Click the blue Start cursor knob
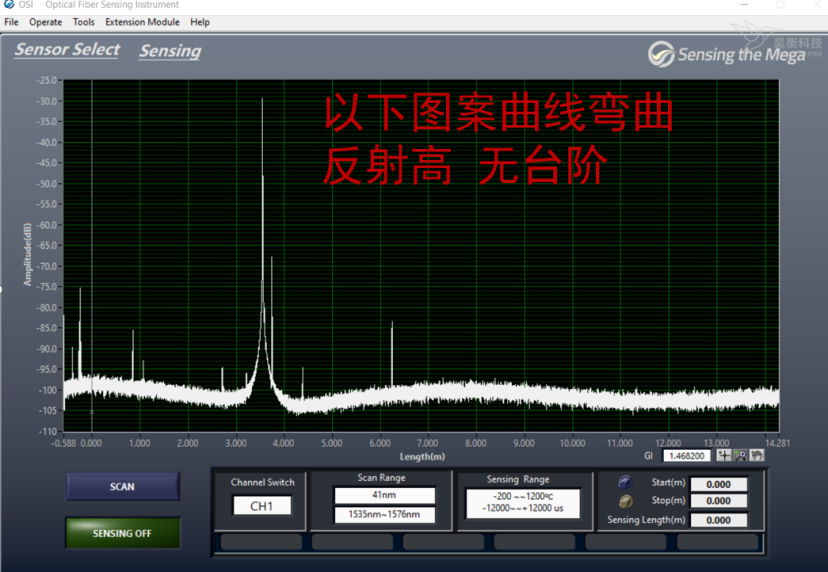Image resolution: width=828 pixels, height=572 pixels. 625,483
